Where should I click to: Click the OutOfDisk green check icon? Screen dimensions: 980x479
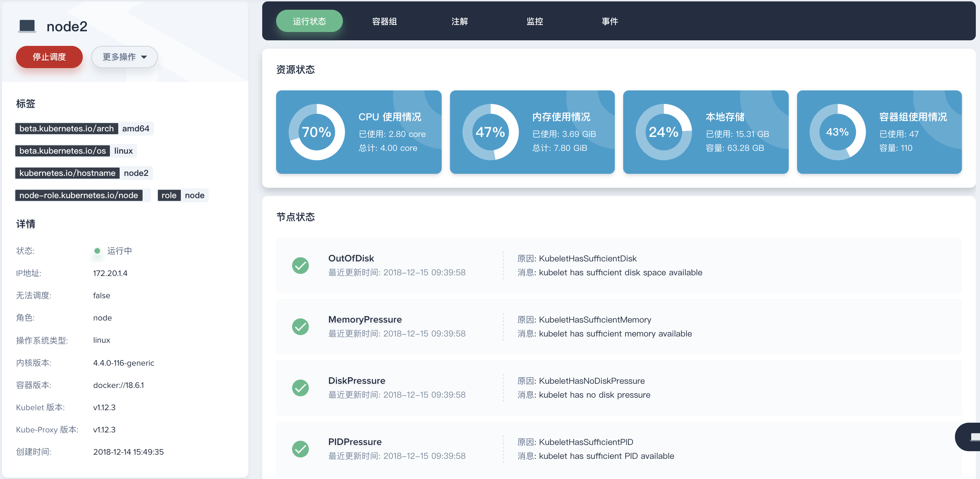point(300,265)
